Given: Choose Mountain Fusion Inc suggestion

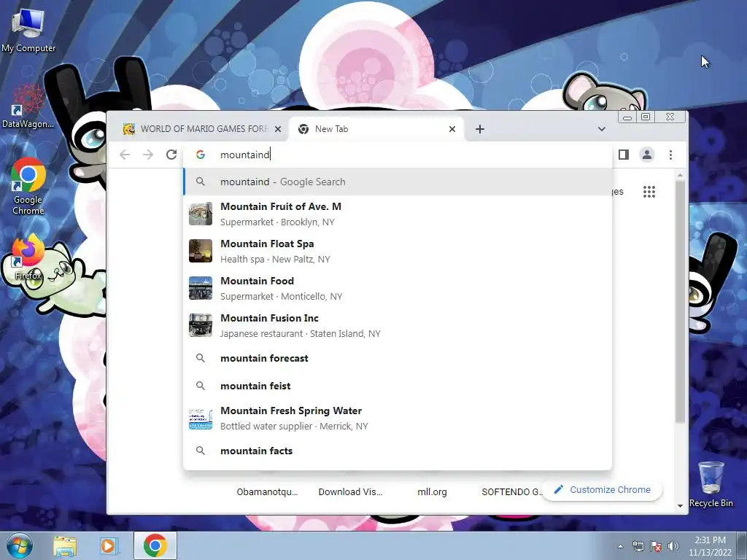Looking at the screenshot, I should [398, 325].
